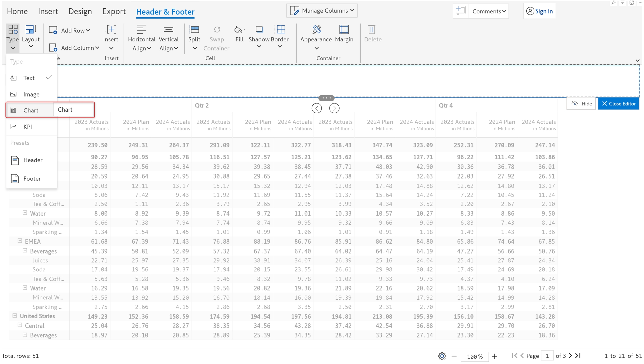The height and width of the screenshot is (364, 644).
Task: Open the Manage Columns dropdown
Action: click(x=322, y=11)
